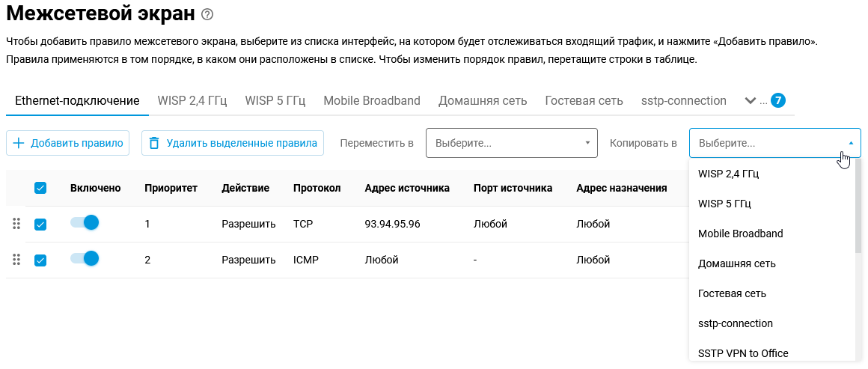This screenshot has width=868, height=369.
Task: Collapse the Копировать в dropdown
Action: point(774,143)
